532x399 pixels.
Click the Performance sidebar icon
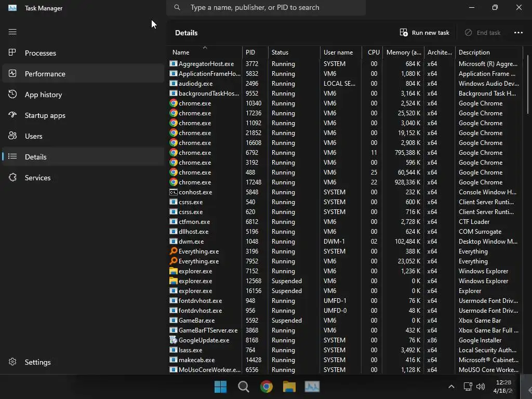click(12, 73)
